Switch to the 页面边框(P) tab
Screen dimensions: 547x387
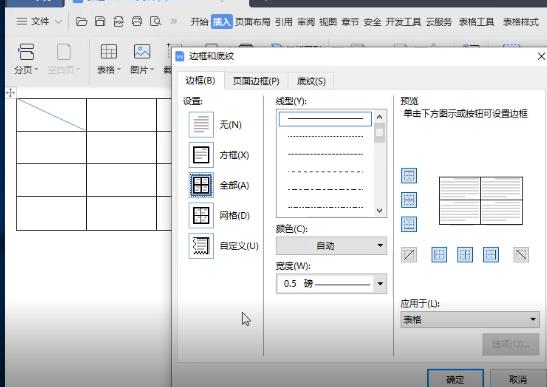point(256,81)
